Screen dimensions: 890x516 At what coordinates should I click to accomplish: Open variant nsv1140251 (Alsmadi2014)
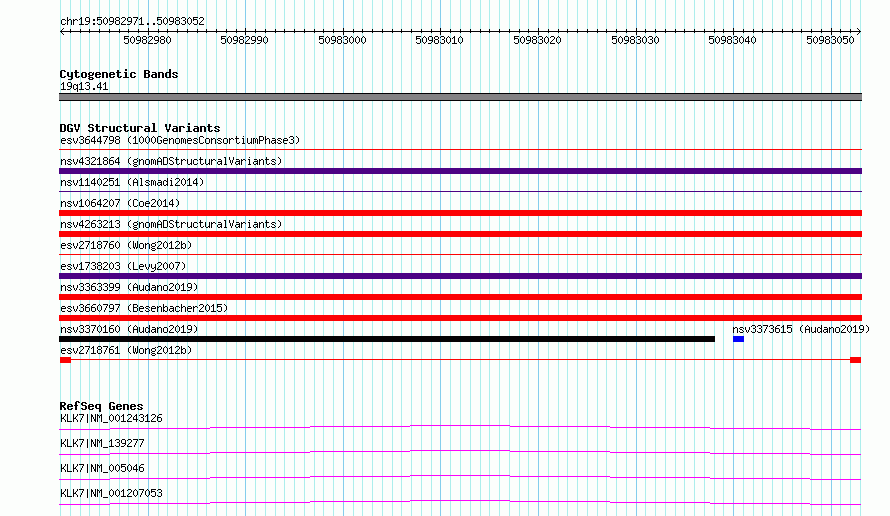pos(132,182)
